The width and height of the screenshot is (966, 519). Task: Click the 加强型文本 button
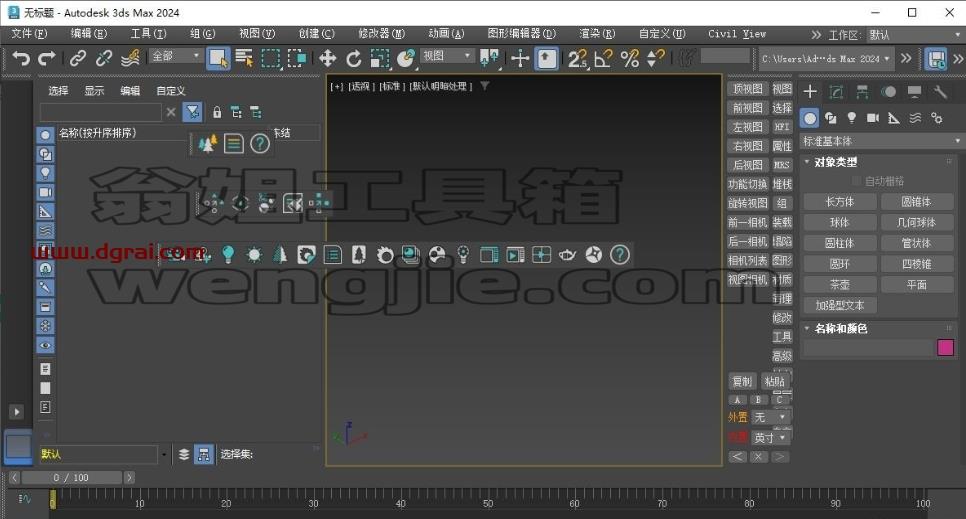(840, 306)
